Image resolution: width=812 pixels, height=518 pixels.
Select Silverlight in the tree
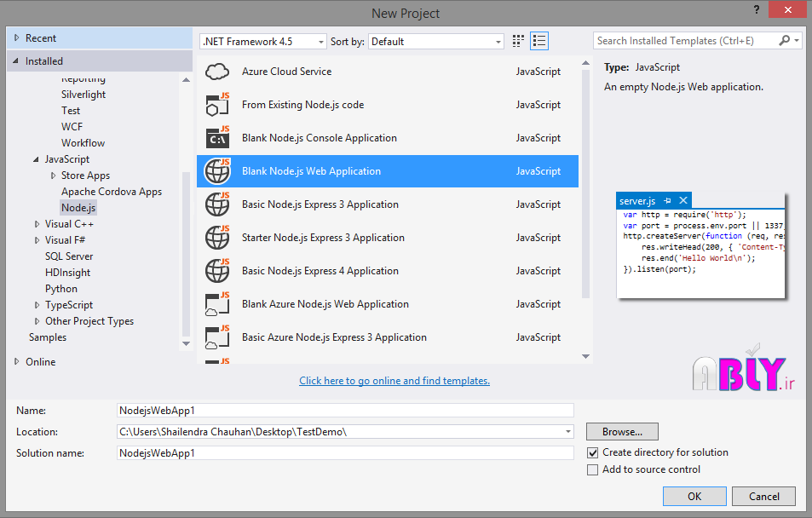coord(84,95)
